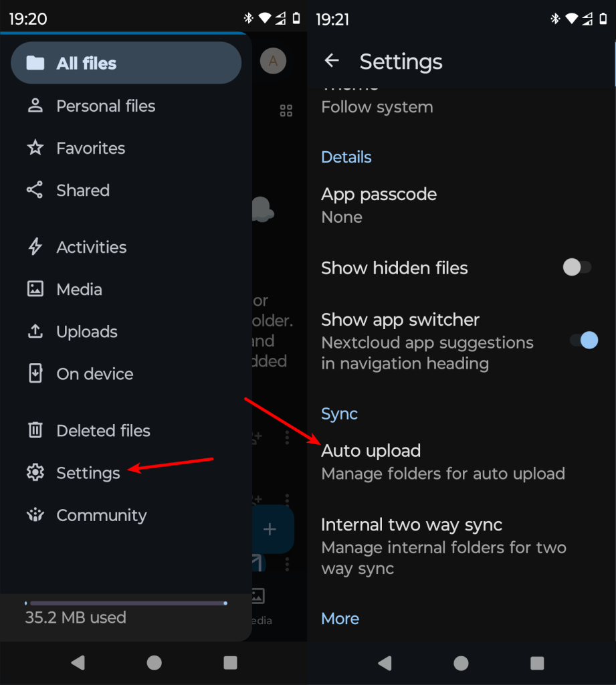The width and height of the screenshot is (616, 685).
Task: Click the Uploads arrow icon
Action: click(35, 331)
